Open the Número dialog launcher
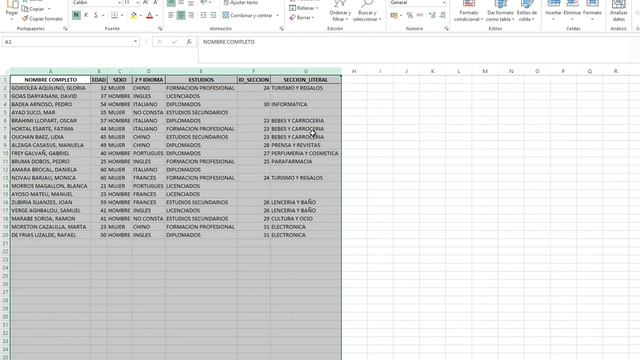 [x=447, y=29]
